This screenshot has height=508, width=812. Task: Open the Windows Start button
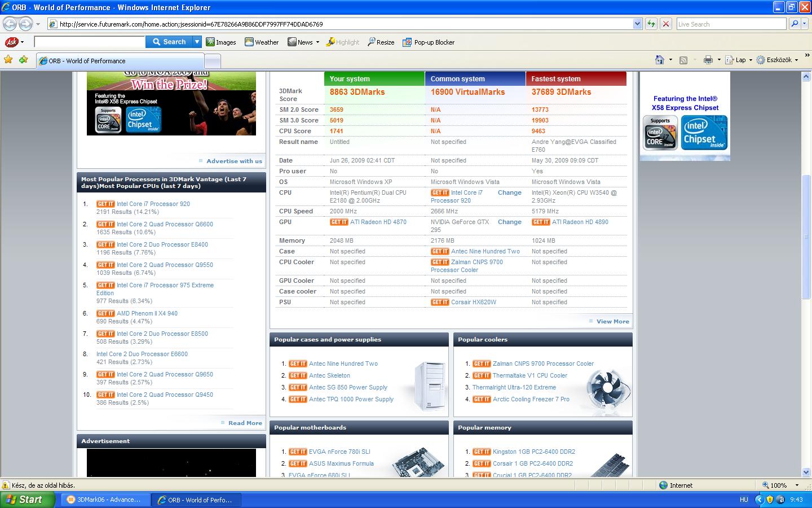[27, 500]
